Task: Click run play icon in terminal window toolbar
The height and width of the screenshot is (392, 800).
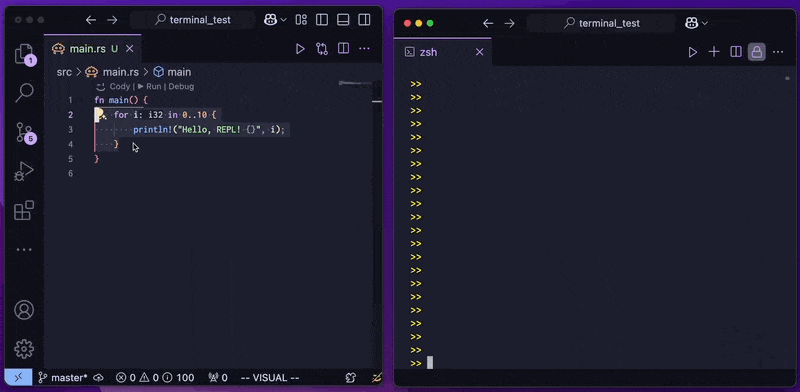Action: tap(692, 52)
